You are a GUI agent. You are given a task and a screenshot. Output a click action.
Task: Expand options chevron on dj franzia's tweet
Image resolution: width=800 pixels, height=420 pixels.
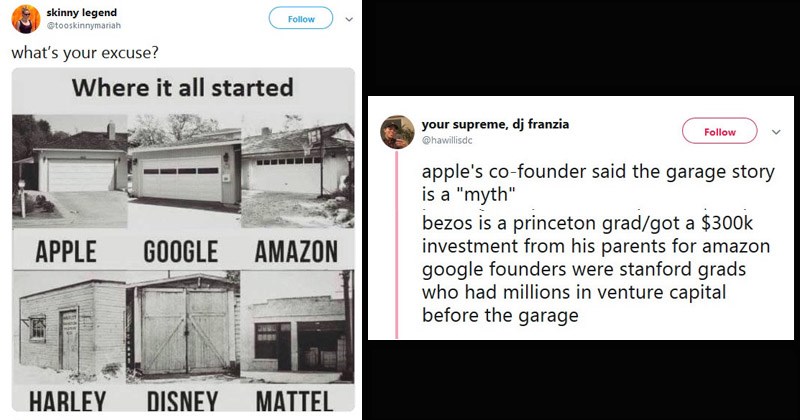coord(776,131)
